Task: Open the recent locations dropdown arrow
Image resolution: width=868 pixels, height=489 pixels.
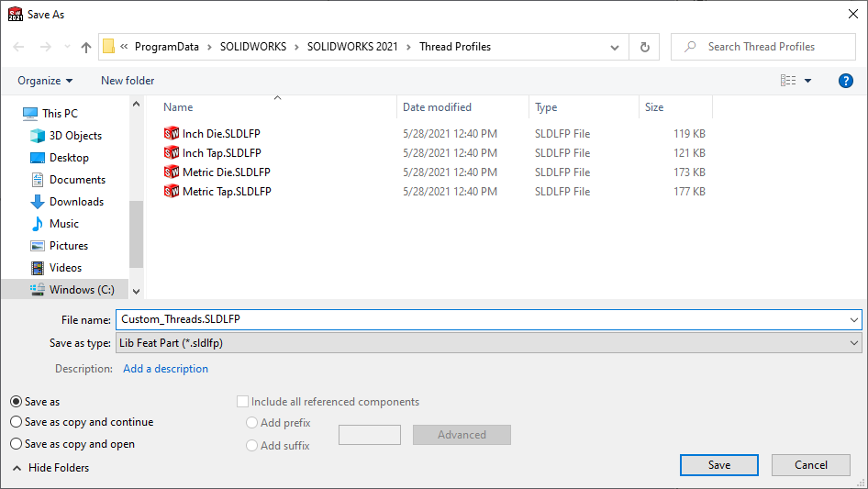Action: [67, 47]
